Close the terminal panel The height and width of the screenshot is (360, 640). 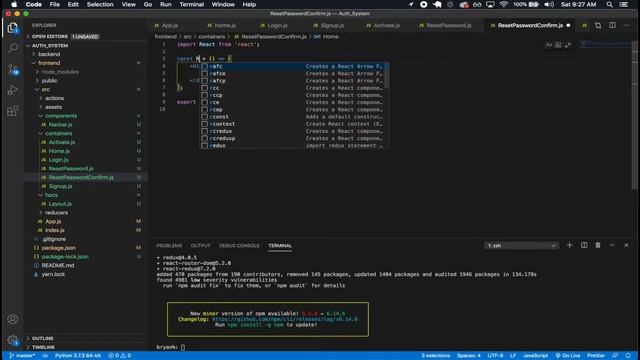click(x=626, y=245)
